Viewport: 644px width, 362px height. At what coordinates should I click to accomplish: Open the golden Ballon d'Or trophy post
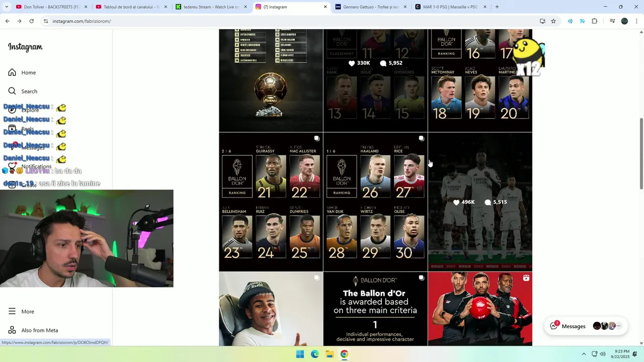271,80
